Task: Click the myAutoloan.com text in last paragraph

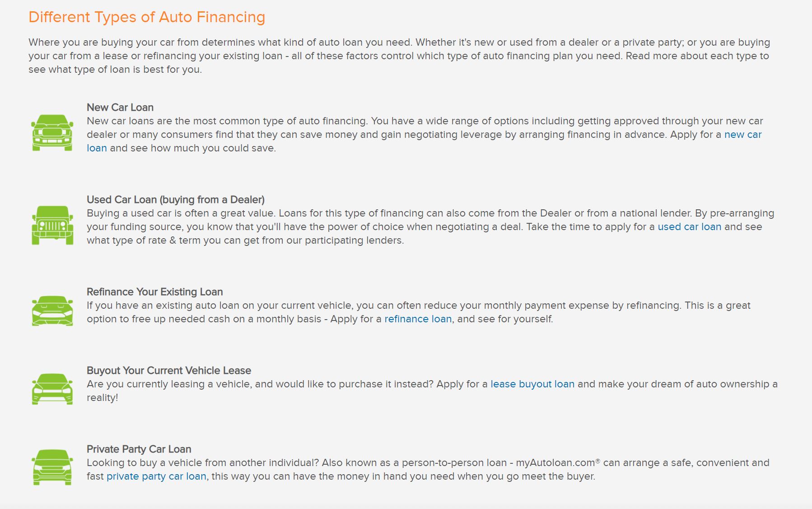Action: coord(555,463)
